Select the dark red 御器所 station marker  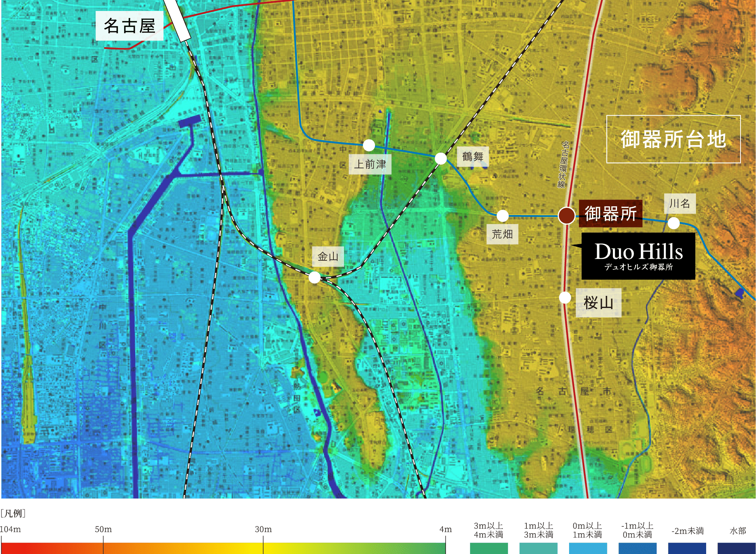566,215
